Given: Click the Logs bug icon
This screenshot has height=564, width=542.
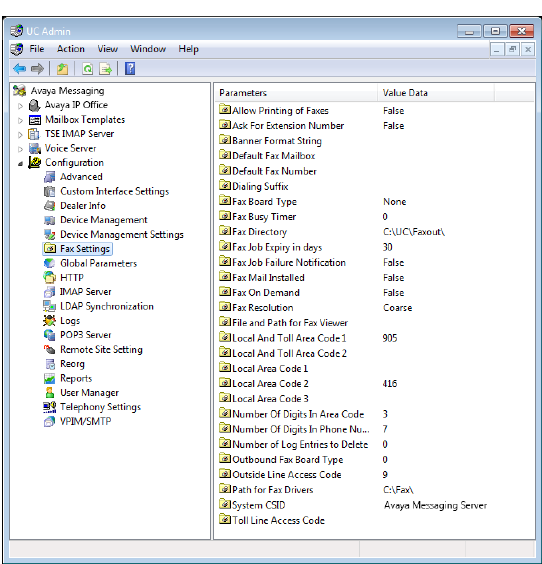Looking at the screenshot, I should (x=49, y=320).
